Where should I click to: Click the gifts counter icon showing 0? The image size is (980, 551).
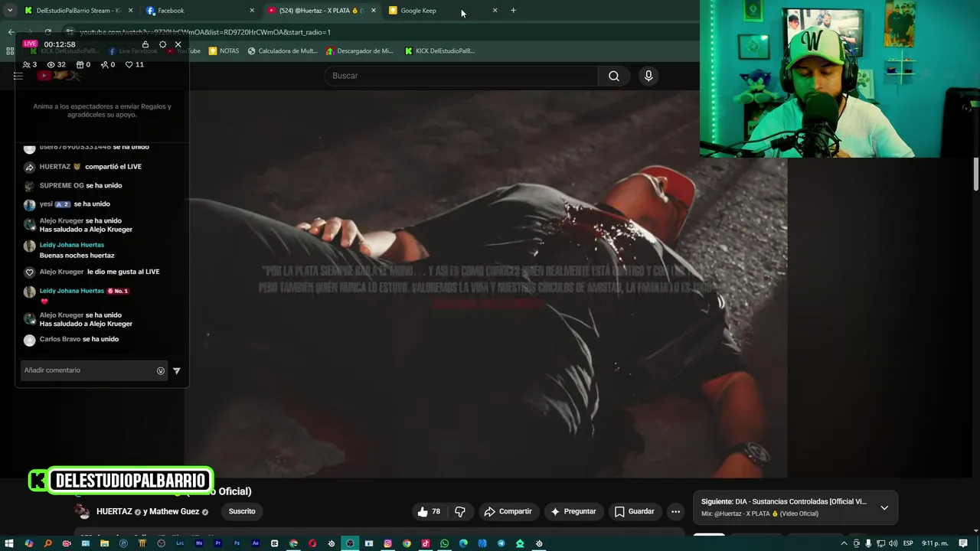[83, 65]
